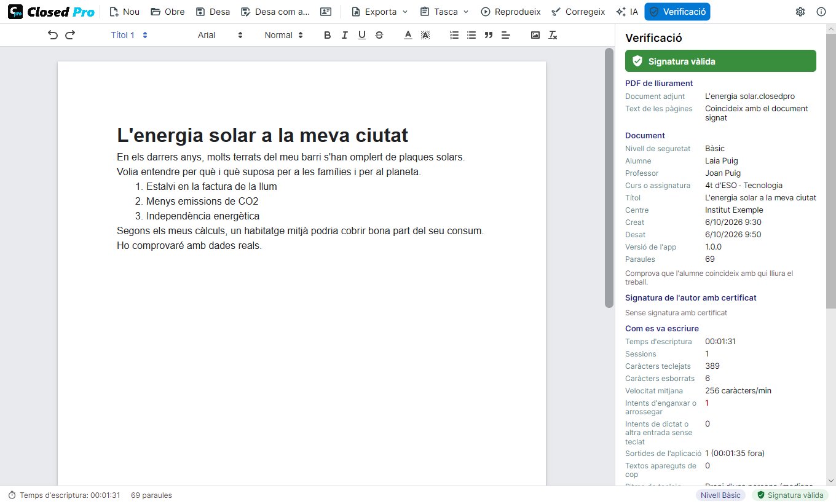Viewport: 836px width, 504px height.
Task: Click the 69 paraules status bar count
Action: coord(151,495)
